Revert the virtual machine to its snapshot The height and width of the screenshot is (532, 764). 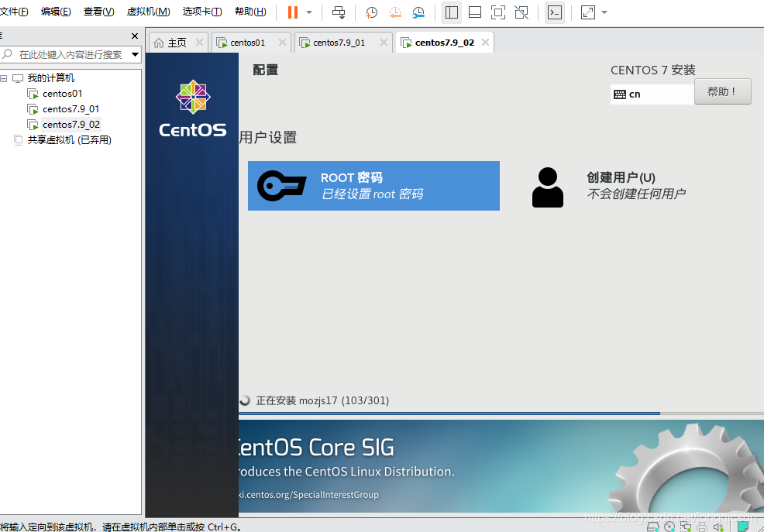[394, 12]
